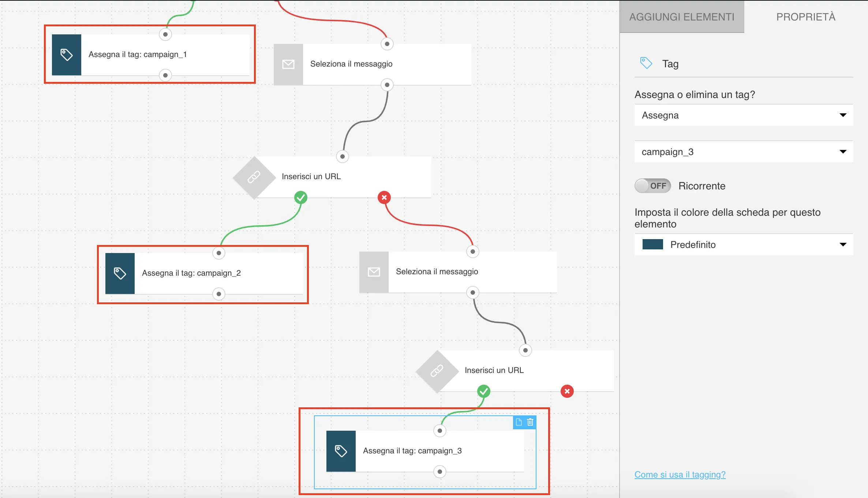Viewport: 868px width, 498px height.
Task: Select upper Seleziona il messaggio block text
Action: tap(351, 64)
